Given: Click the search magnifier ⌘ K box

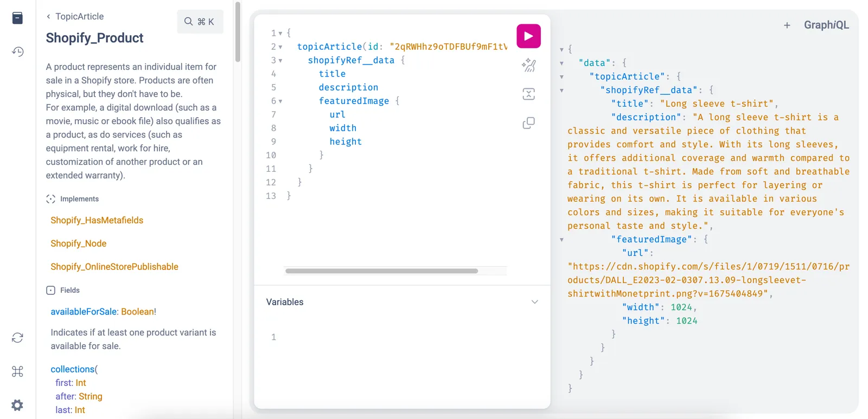Looking at the screenshot, I should [x=200, y=22].
